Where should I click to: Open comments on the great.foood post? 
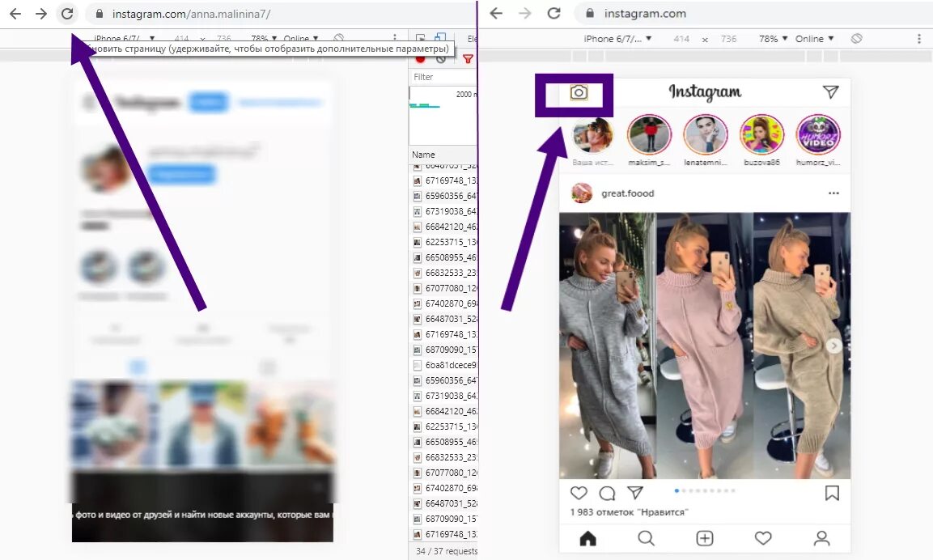point(607,493)
